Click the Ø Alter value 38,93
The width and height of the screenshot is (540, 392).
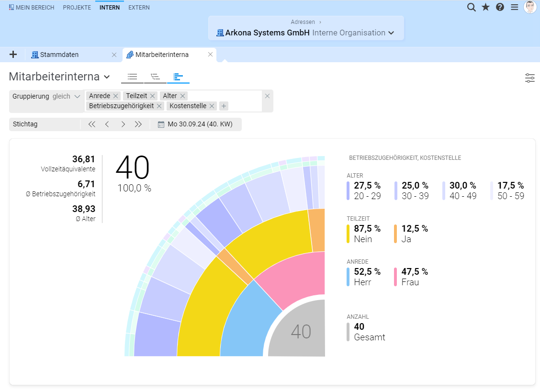tap(83, 209)
